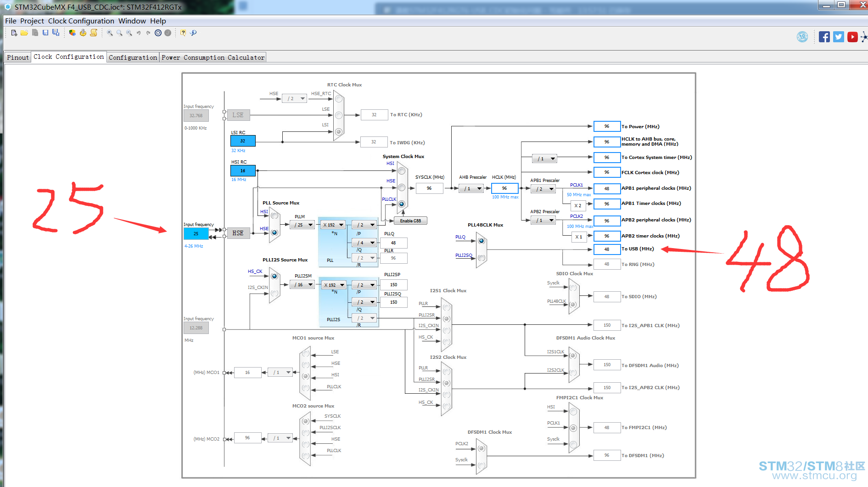The height and width of the screenshot is (487, 868).
Task: Open the Window menu
Action: [132, 21]
